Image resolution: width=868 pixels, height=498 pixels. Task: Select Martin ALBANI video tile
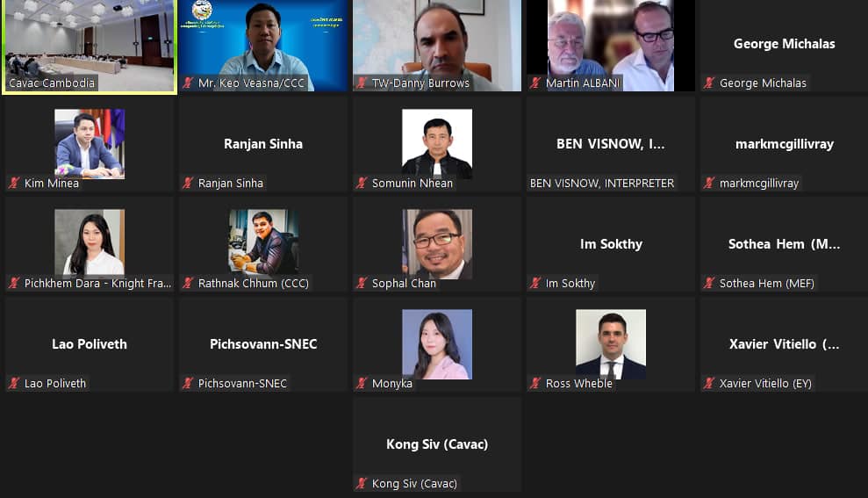click(611, 46)
